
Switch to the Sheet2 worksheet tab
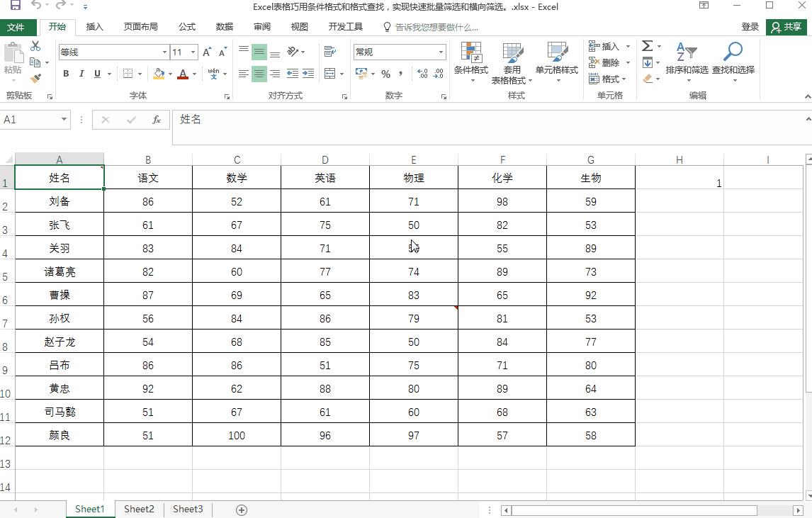pyautogui.click(x=138, y=509)
